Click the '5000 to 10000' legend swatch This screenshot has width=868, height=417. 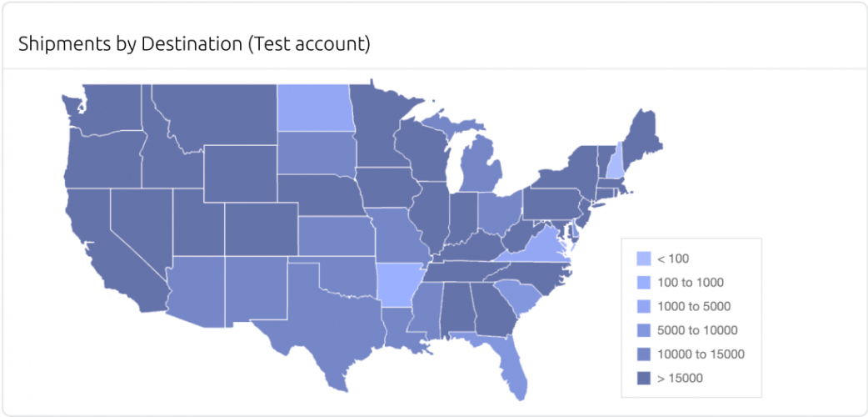pyautogui.click(x=643, y=331)
